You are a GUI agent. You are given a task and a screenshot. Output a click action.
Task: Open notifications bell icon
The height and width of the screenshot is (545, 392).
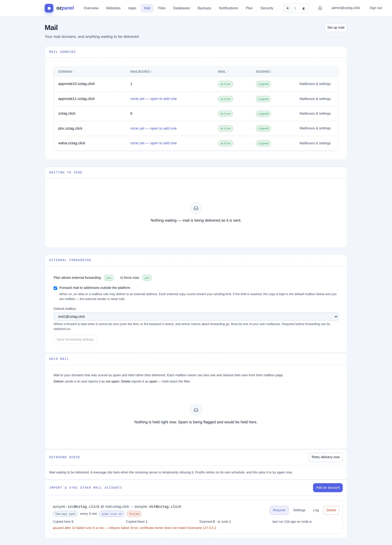pos(320,8)
